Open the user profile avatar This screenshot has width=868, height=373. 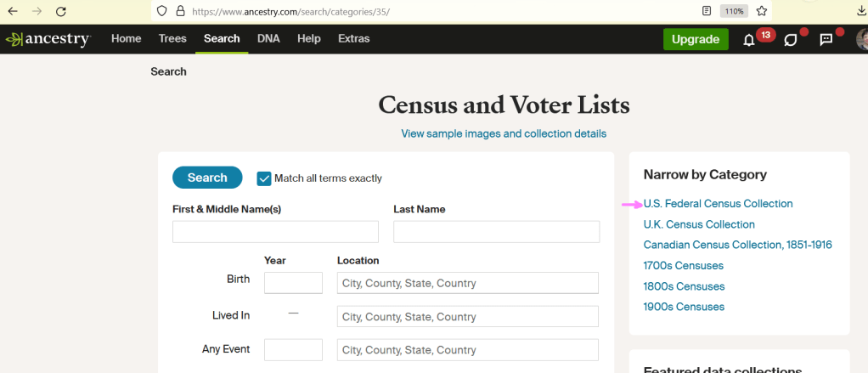(860, 40)
